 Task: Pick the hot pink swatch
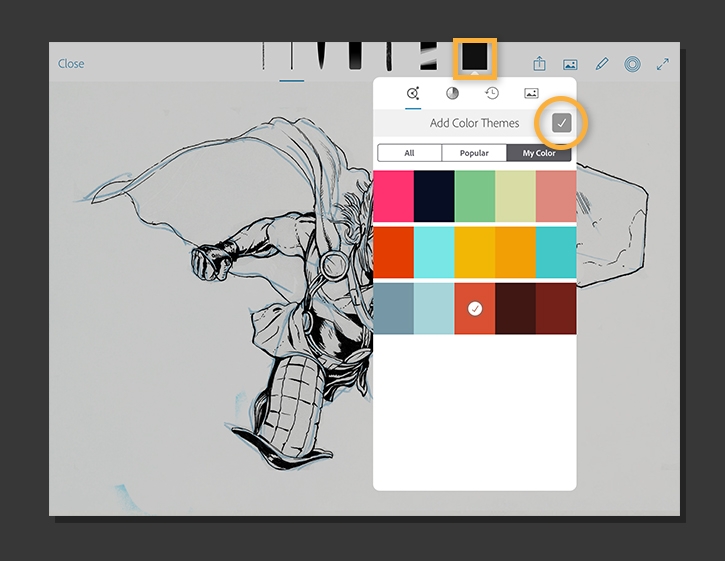coord(393,197)
